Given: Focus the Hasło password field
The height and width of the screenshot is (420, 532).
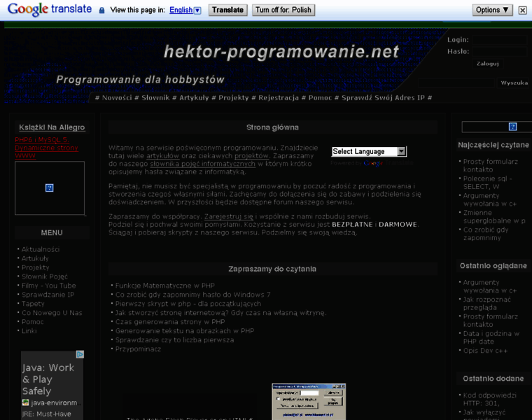Looking at the screenshot, I should (x=499, y=52).
